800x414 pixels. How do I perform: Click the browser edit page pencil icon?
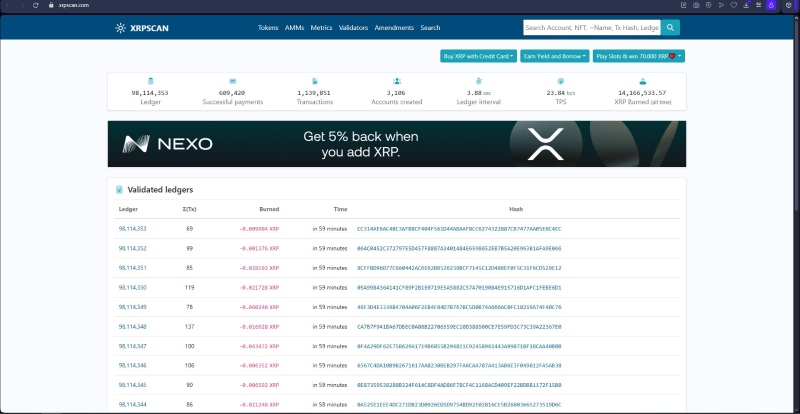pyautogui.click(x=684, y=5)
